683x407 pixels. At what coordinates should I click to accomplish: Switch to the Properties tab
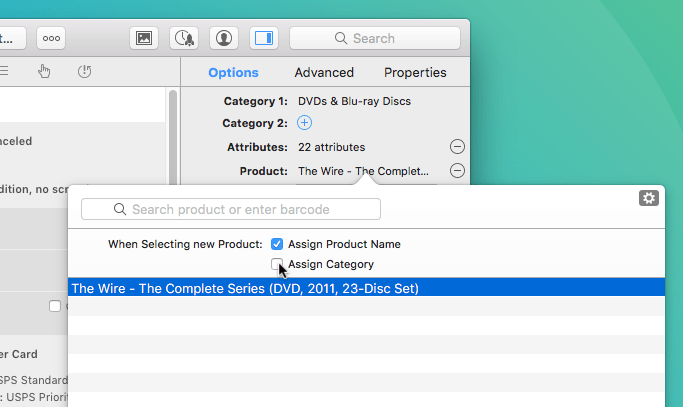pos(415,72)
